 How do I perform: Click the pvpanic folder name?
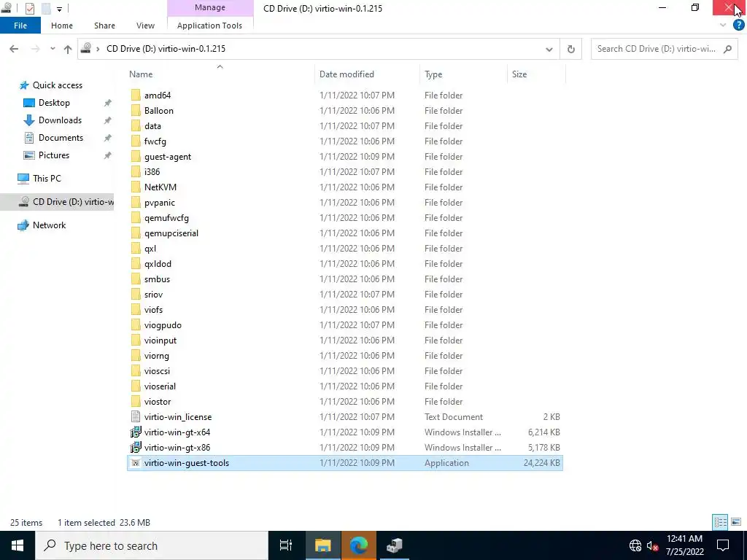160,203
